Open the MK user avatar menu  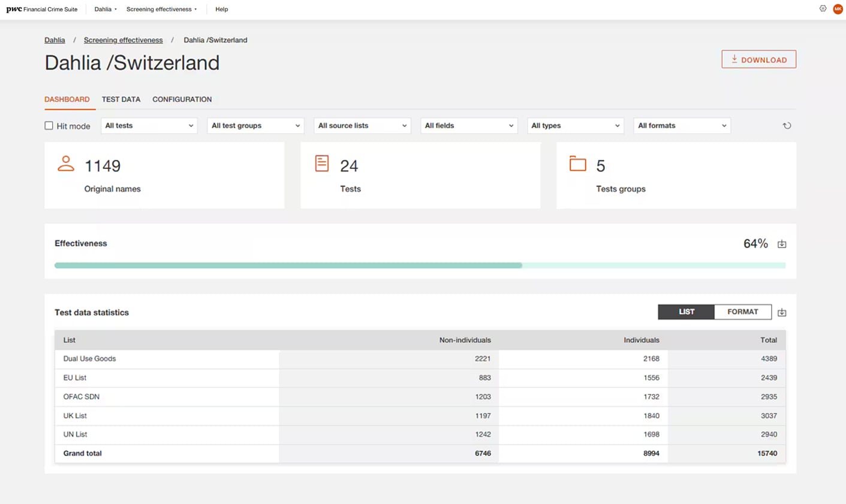click(838, 9)
